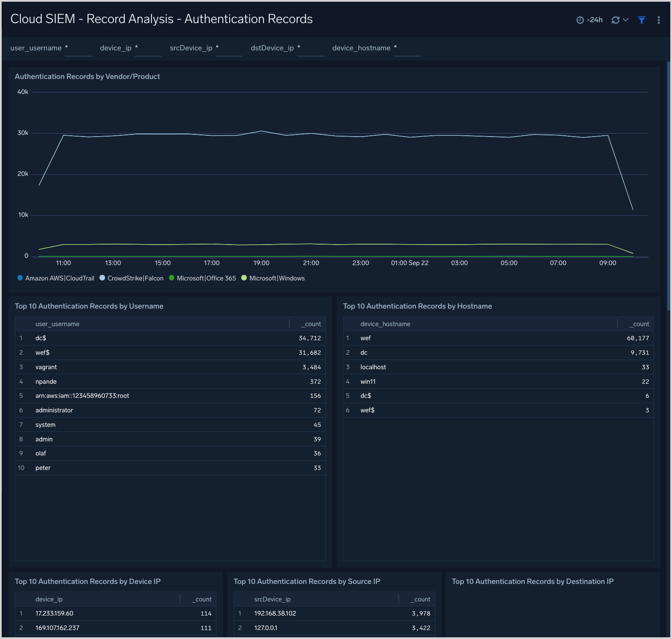Image resolution: width=672 pixels, height=639 pixels.
Task: Sort hostname table by device_hostname header
Action: [x=385, y=324]
